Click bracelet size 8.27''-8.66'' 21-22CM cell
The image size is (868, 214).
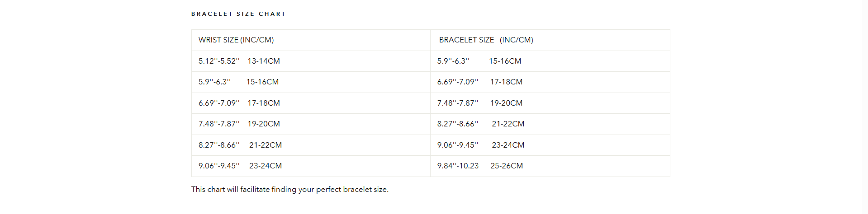[x=550, y=124]
